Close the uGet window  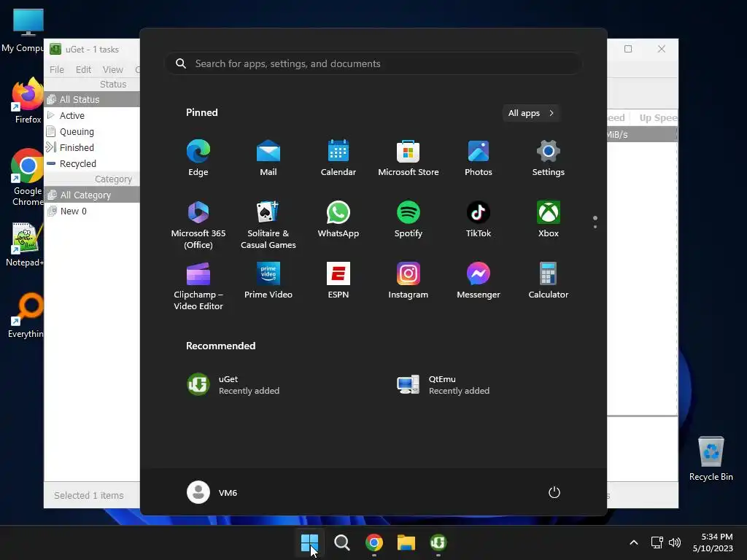(661, 49)
